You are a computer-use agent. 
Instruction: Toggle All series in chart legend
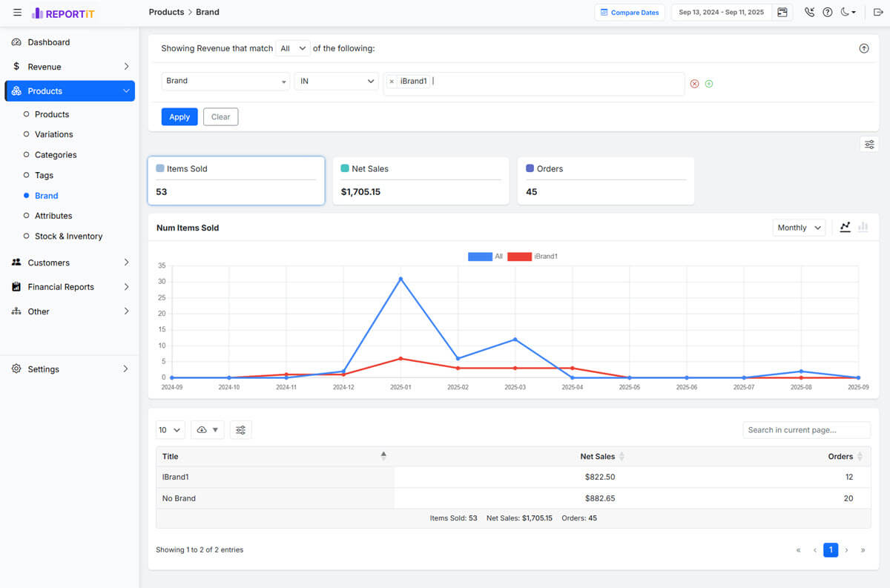485,257
